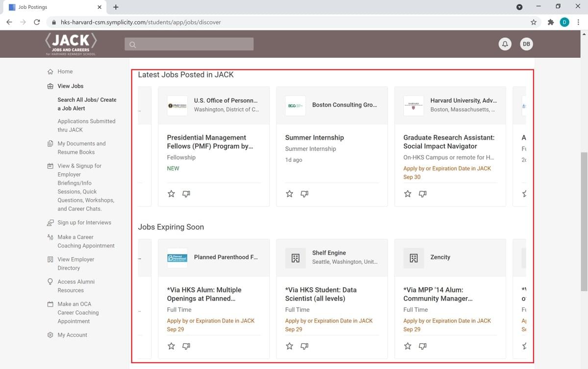Star the Graduate Research Assistant posting

408,194
